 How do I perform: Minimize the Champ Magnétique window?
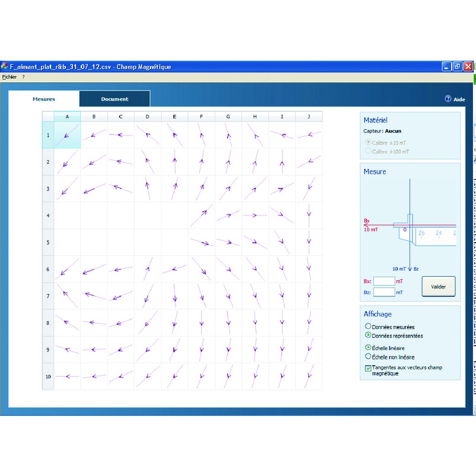(447, 67)
